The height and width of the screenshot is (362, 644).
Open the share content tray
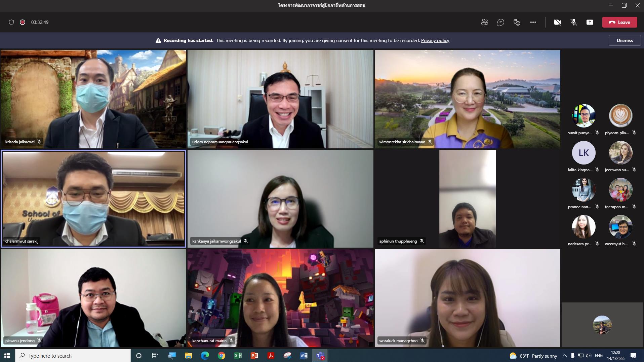click(590, 22)
